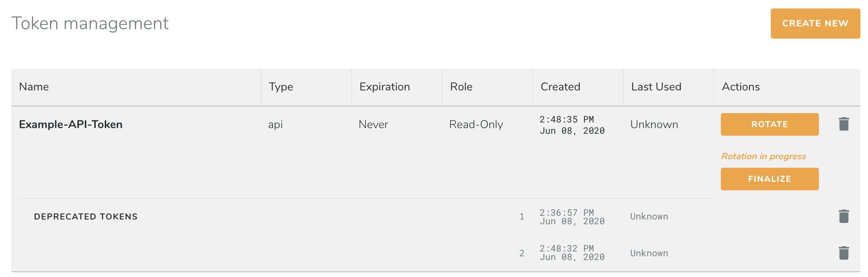The image size is (868, 277).
Task: Click the Actions column header
Action: tap(741, 87)
